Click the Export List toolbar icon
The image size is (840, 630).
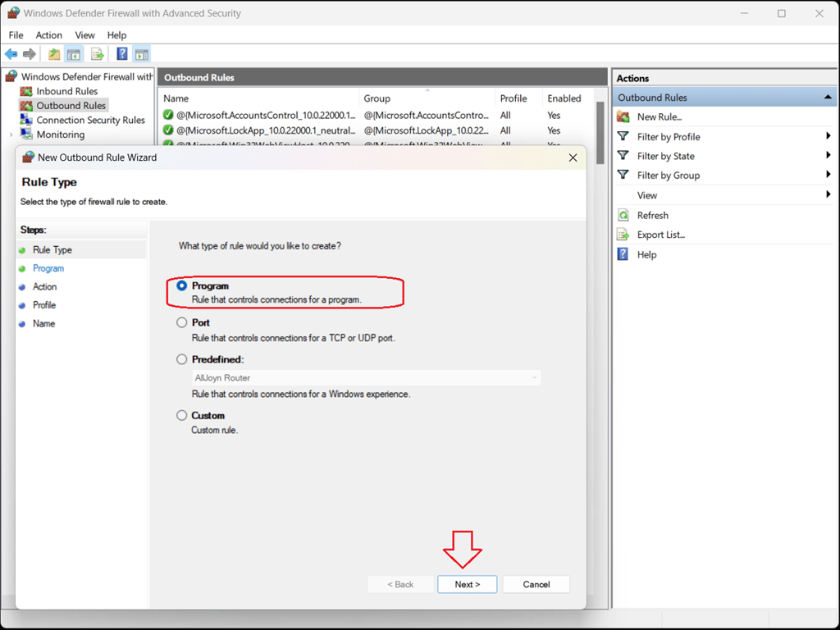click(98, 54)
